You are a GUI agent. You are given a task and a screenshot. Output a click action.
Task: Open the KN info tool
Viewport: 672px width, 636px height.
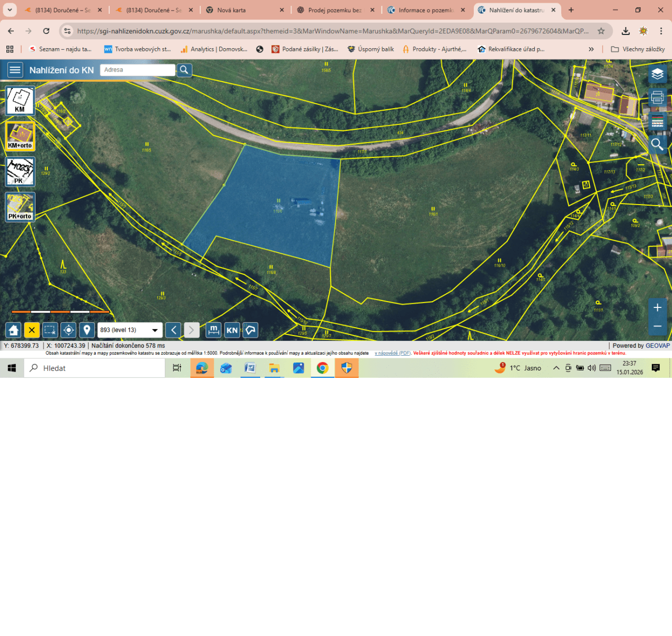(x=232, y=330)
